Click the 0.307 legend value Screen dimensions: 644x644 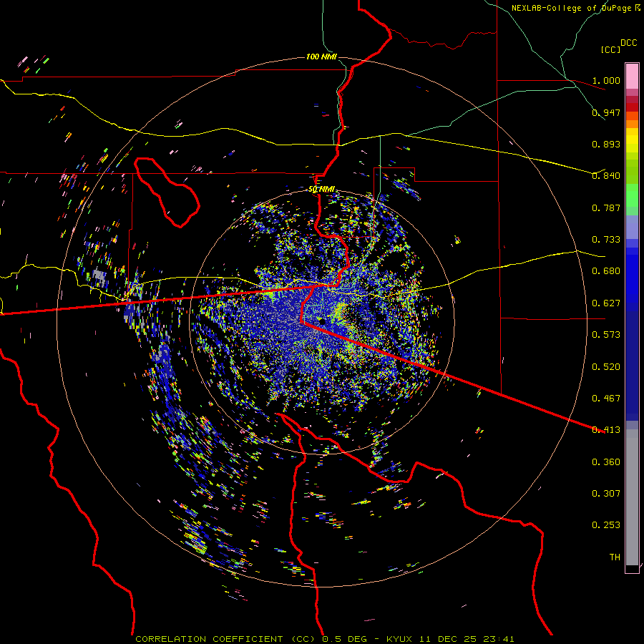click(x=606, y=494)
